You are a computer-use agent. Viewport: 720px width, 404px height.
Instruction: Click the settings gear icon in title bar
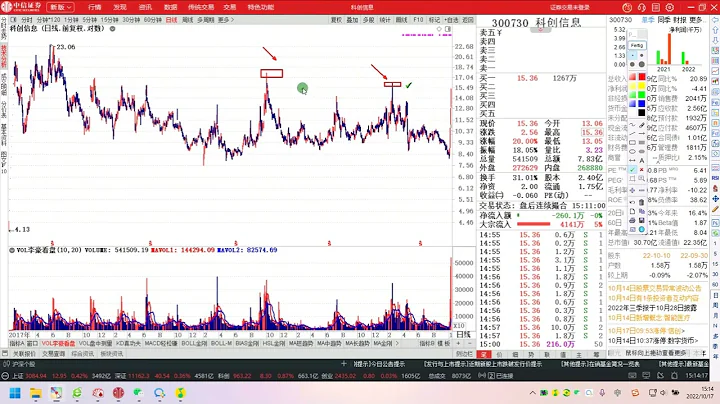coord(670,7)
